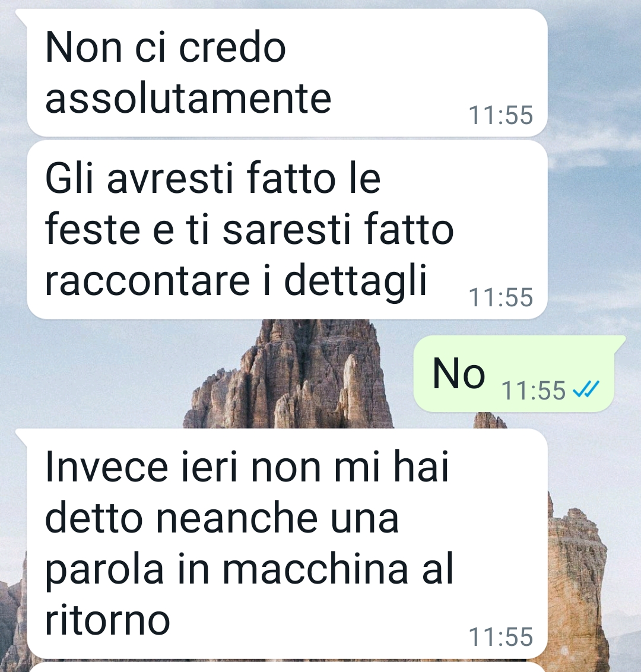The height and width of the screenshot is (672, 641).
Task: Select the 'Gli avresti fatto le feste' message
Action: [287, 230]
